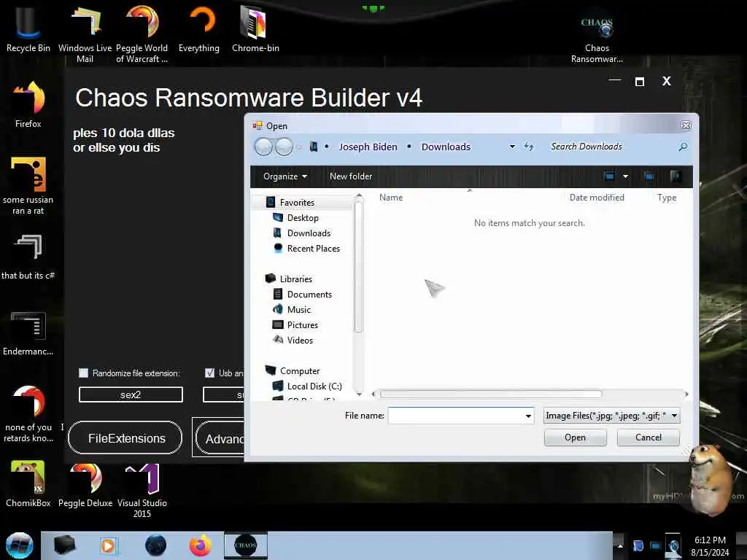Open the Endermanc... desktop icon
The height and width of the screenshot is (560, 747).
[28, 333]
